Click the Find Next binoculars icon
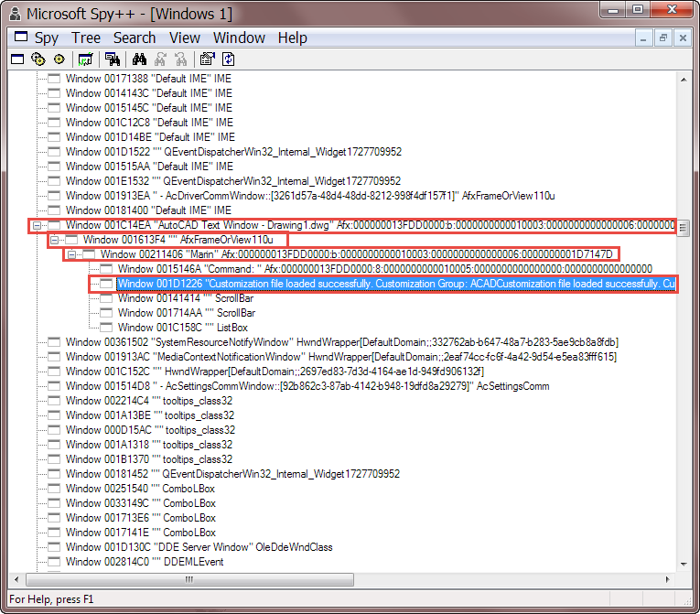The width and height of the screenshot is (700, 614). pyautogui.click(x=160, y=59)
